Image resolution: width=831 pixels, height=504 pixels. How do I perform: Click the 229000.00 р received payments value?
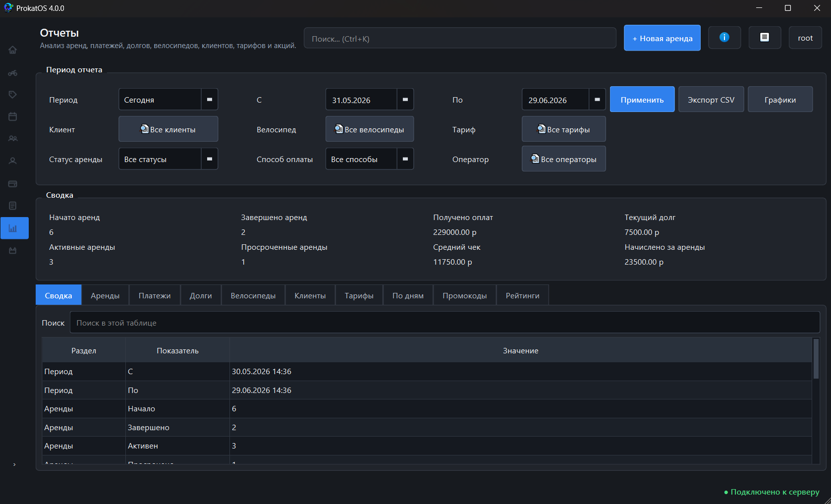tap(454, 232)
